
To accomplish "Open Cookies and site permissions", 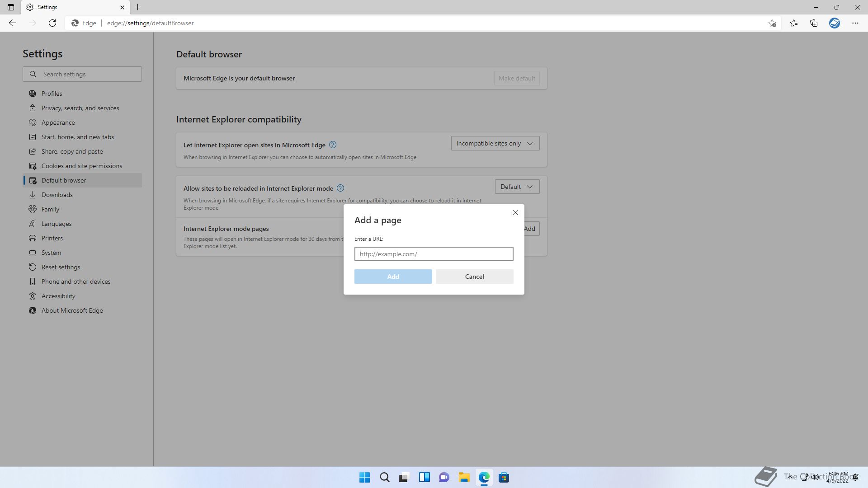I will point(82,166).
